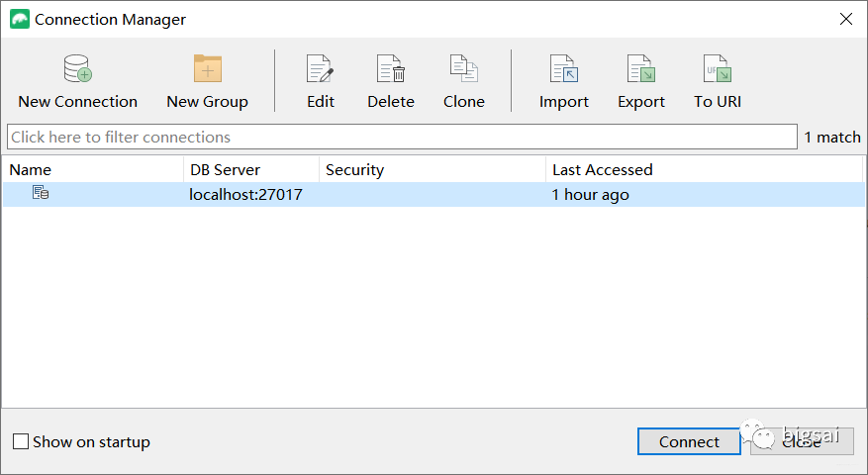Click the Import connections icon
The image size is (868, 475).
(564, 69)
